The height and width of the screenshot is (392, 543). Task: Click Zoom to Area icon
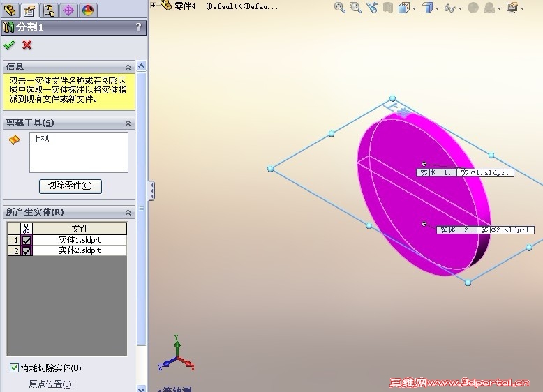[x=356, y=8]
